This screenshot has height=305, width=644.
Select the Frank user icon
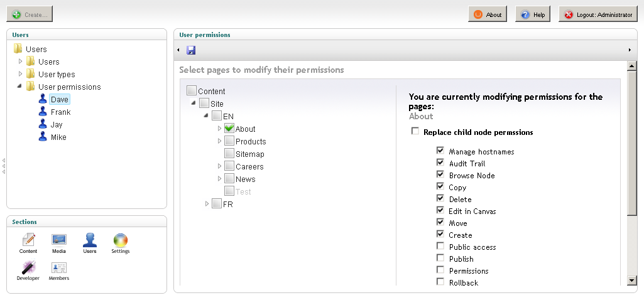43,112
